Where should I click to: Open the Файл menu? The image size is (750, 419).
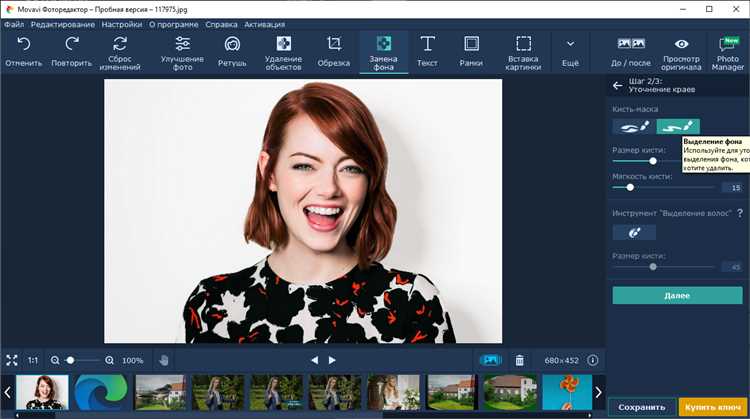[14, 24]
